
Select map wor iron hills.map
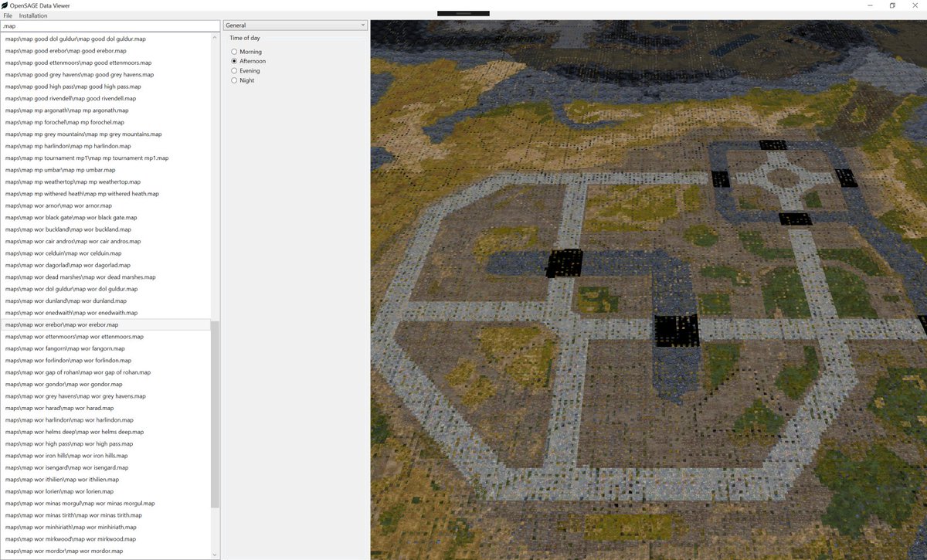[106, 456]
